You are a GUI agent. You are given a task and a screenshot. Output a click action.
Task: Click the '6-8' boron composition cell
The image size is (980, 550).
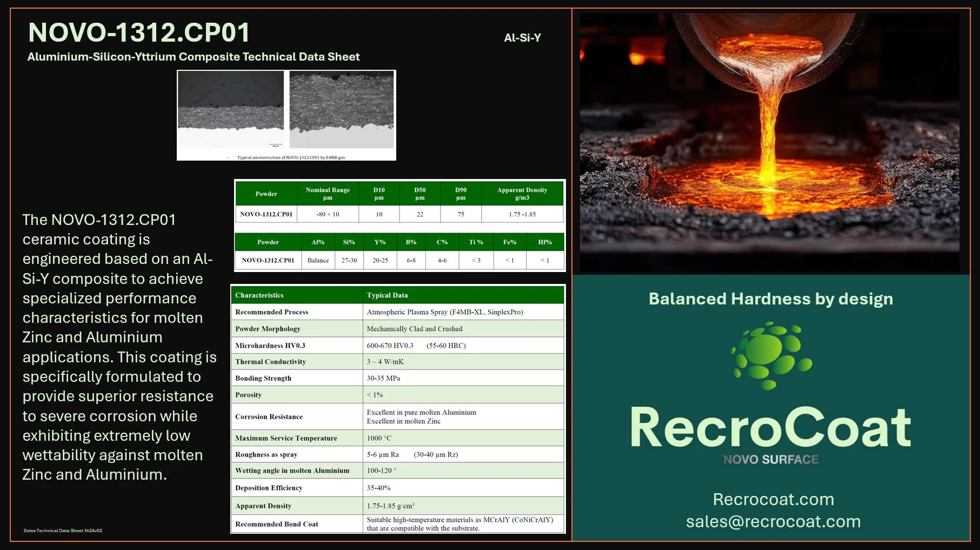tap(411, 260)
